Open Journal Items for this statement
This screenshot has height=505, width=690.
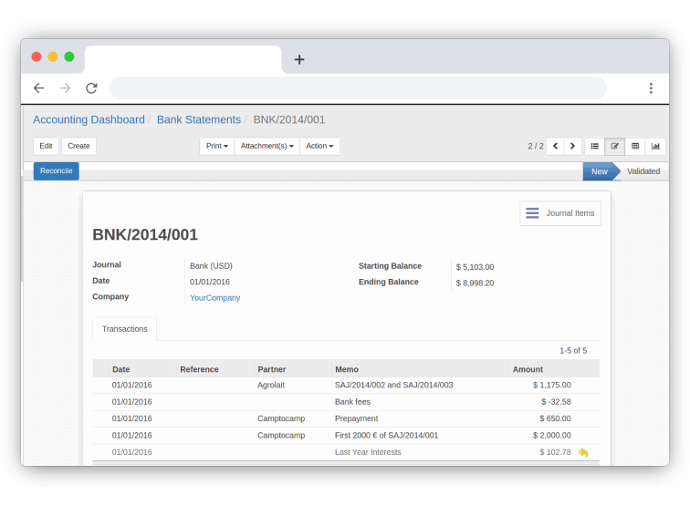pyautogui.click(x=560, y=213)
